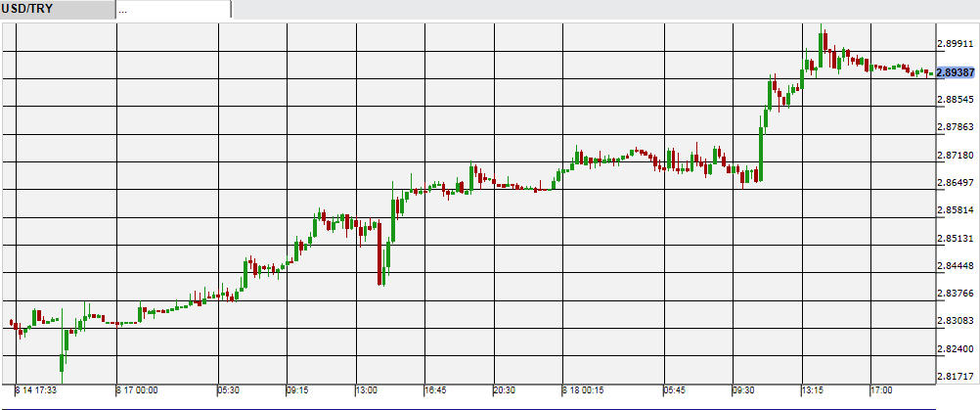
Task: Click the '8 14 17:33' time axis label
Action: coord(36,389)
